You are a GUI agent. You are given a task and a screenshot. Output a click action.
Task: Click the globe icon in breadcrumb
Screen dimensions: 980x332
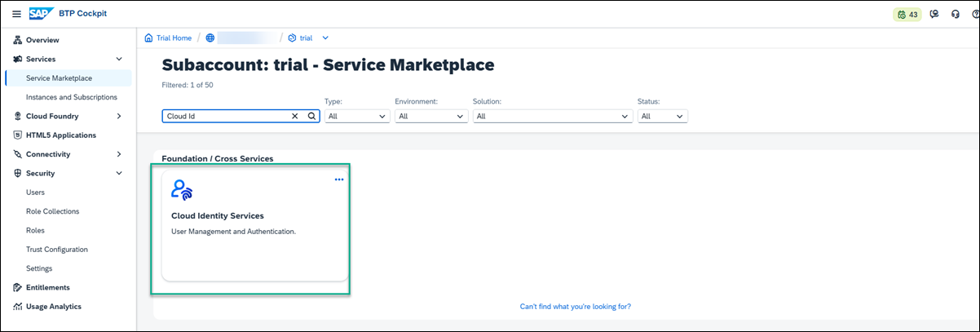(x=210, y=38)
